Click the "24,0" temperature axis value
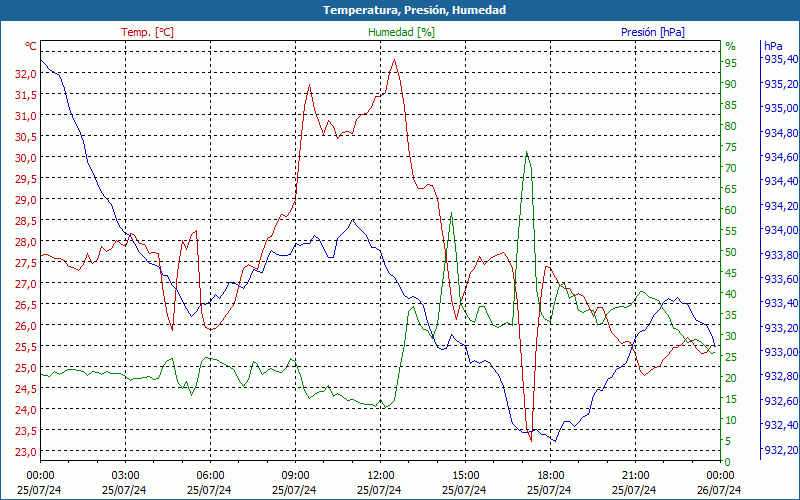 26,410
